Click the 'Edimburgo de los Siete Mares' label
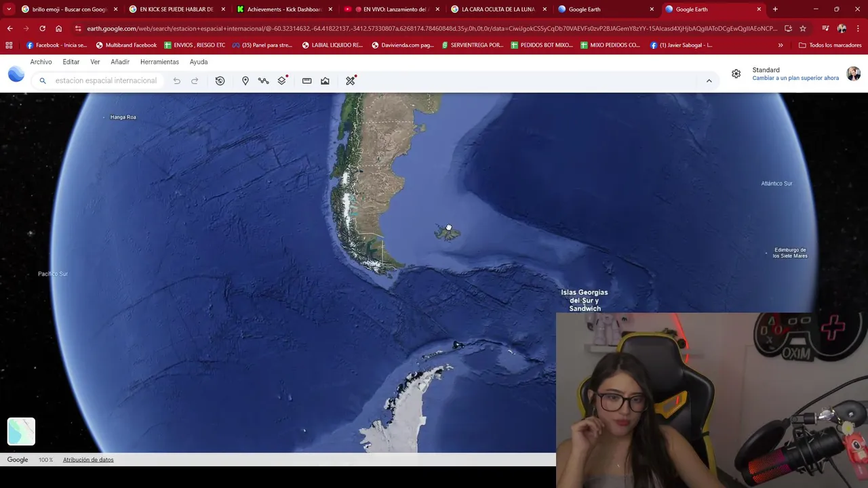 pyautogui.click(x=790, y=253)
